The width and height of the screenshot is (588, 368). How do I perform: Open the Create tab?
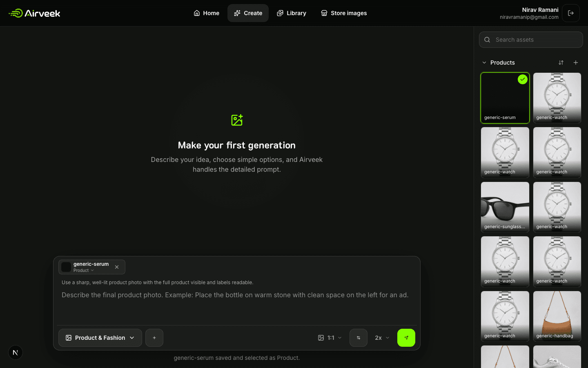248,13
